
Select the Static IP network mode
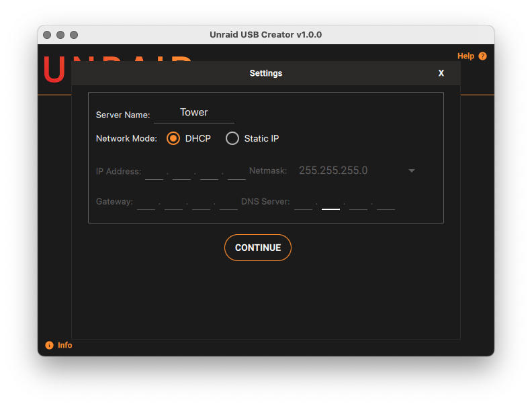pyautogui.click(x=232, y=138)
